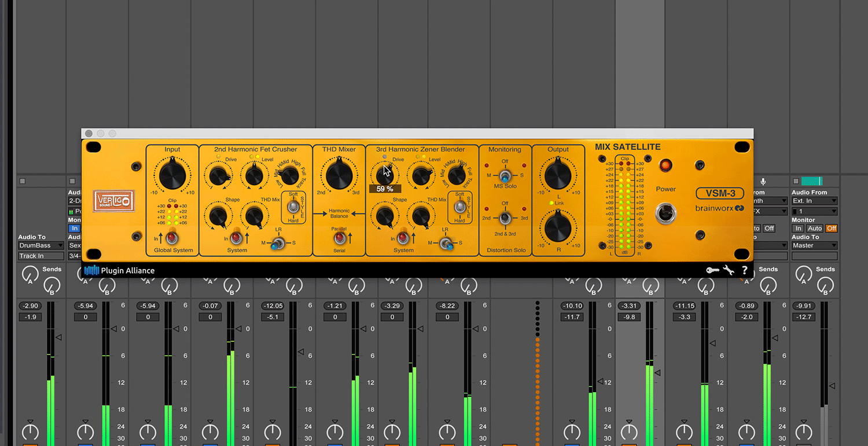Click the microphone icon above the mixer
868x446 pixels.
(763, 182)
